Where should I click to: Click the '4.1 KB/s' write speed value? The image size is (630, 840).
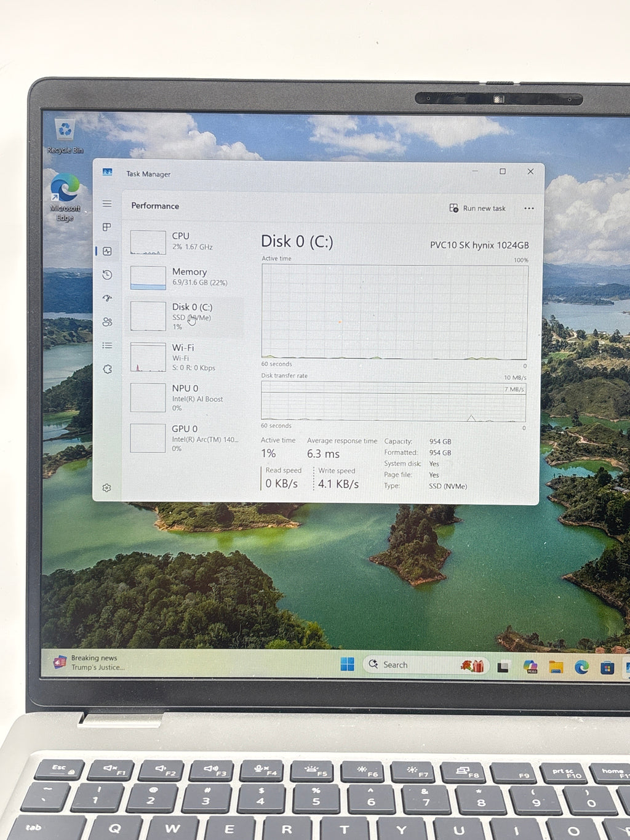click(338, 484)
